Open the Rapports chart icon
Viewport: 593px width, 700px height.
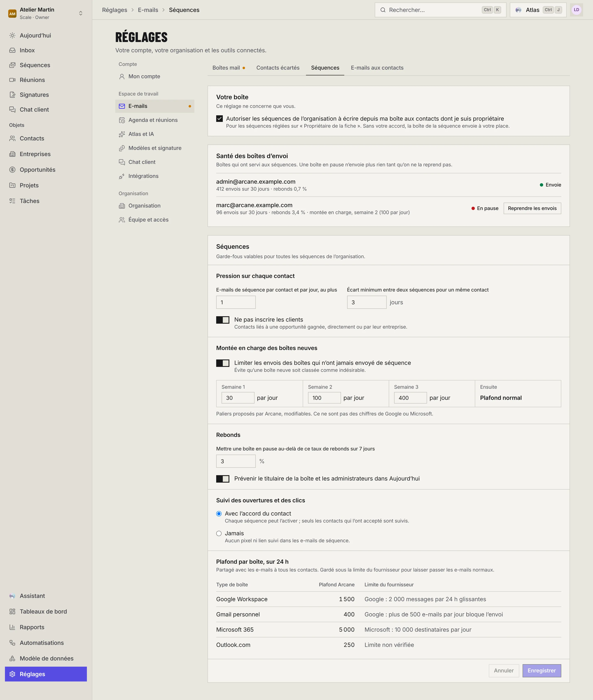tap(12, 627)
